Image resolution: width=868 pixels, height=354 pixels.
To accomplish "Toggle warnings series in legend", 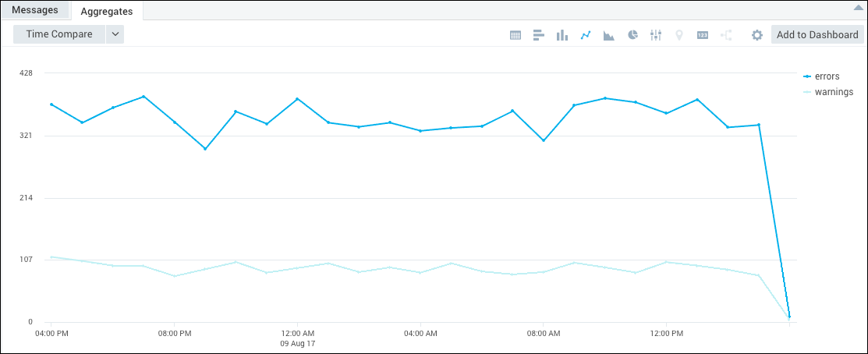I will coord(833,92).
